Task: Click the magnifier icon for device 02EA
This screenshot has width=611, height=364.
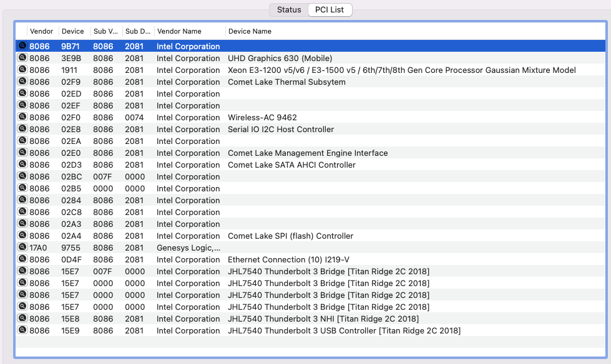Action: pyautogui.click(x=22, y=141)
